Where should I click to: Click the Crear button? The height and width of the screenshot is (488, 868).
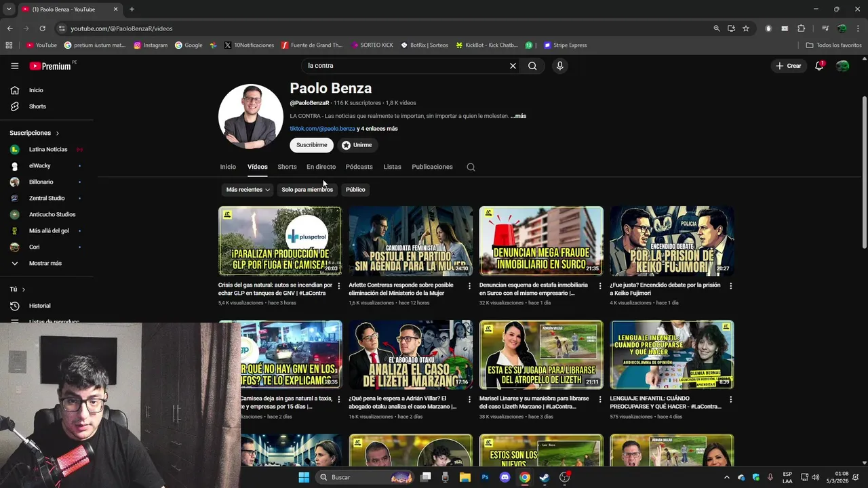(x=789, y=66)
